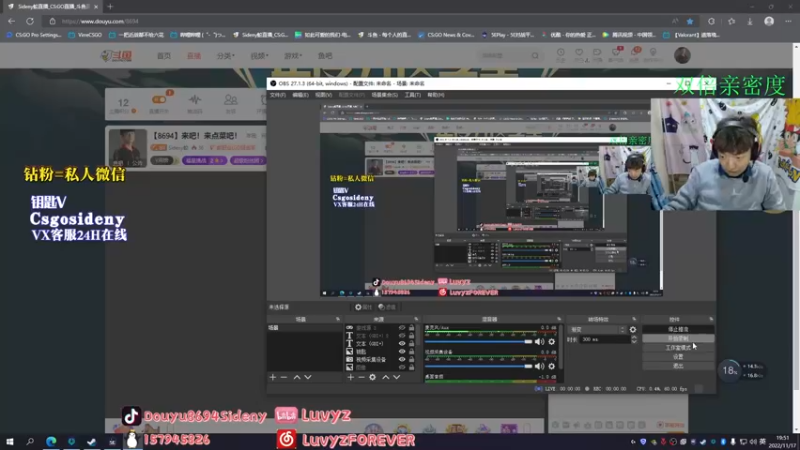The image size is (800, 450).
Task: Open the 文件(F) menu in OBS
Action: [278, 95]
